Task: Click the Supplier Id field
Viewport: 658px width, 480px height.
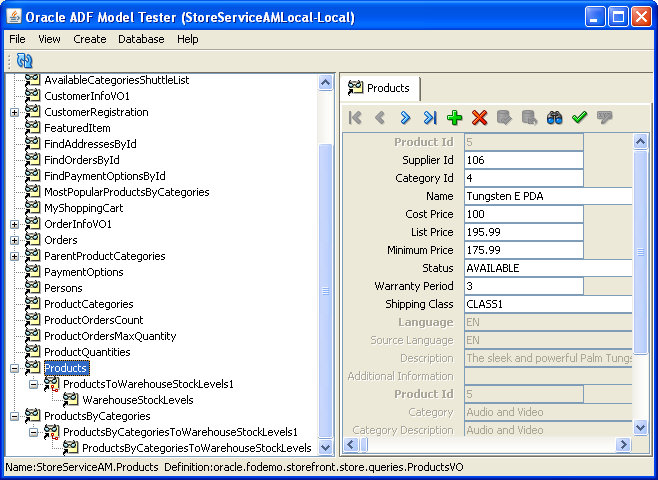Action: 524,160
